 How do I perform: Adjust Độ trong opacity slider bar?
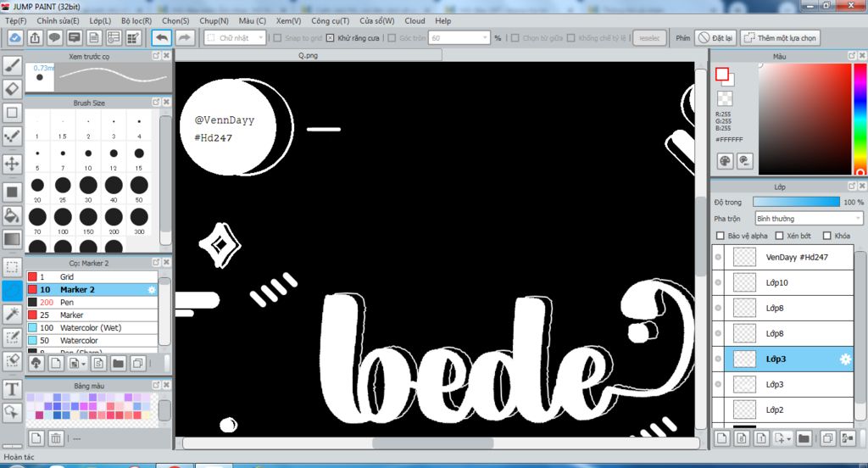(796, 202)
